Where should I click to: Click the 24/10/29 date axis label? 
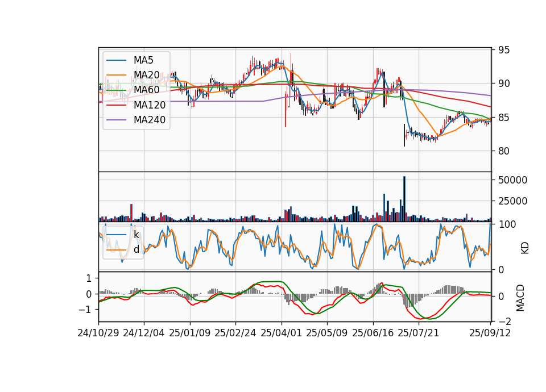tap(98, 333)
